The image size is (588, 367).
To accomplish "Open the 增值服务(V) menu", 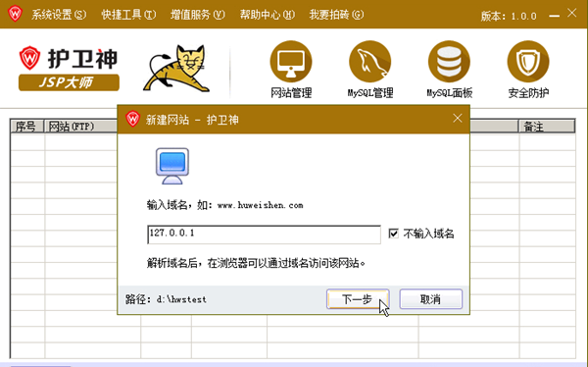I will coord(198,15).
